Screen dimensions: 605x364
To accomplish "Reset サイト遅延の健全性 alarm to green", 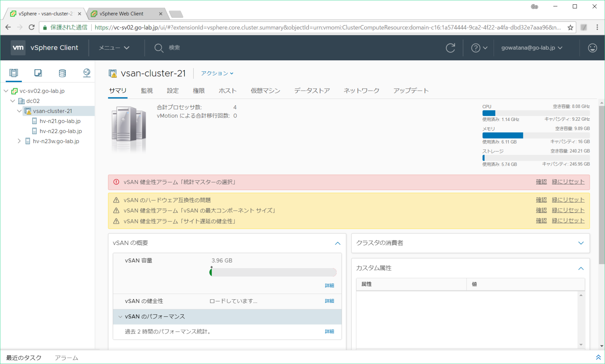I will (x=568, y=220).
